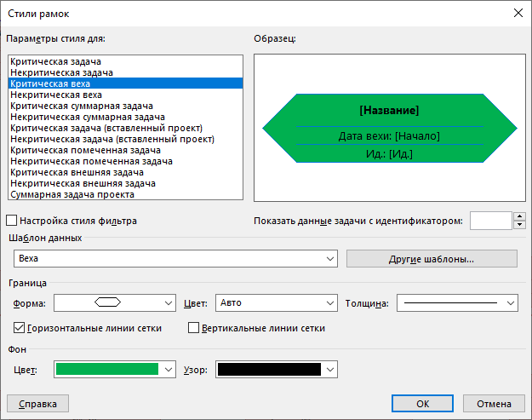This screenshot has width=532, height=420.
Task: Open the border 'Цвет' Авто dropdown
Action: pos(276,303)
